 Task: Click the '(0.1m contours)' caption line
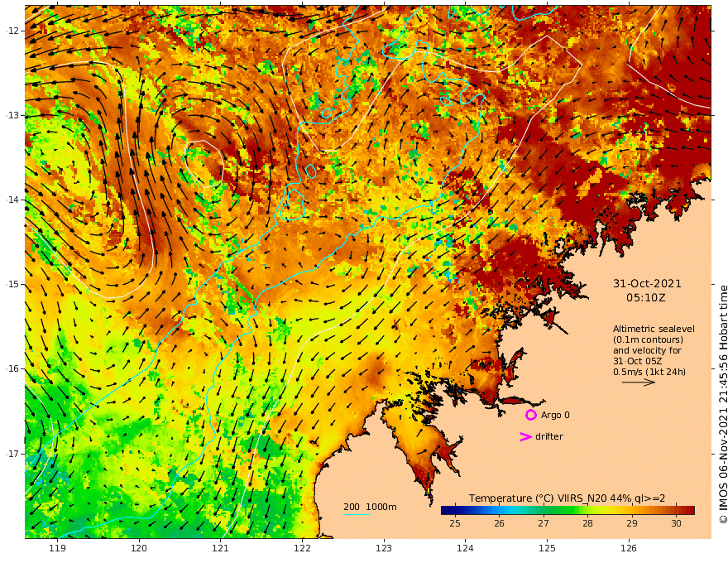[648, 339]
